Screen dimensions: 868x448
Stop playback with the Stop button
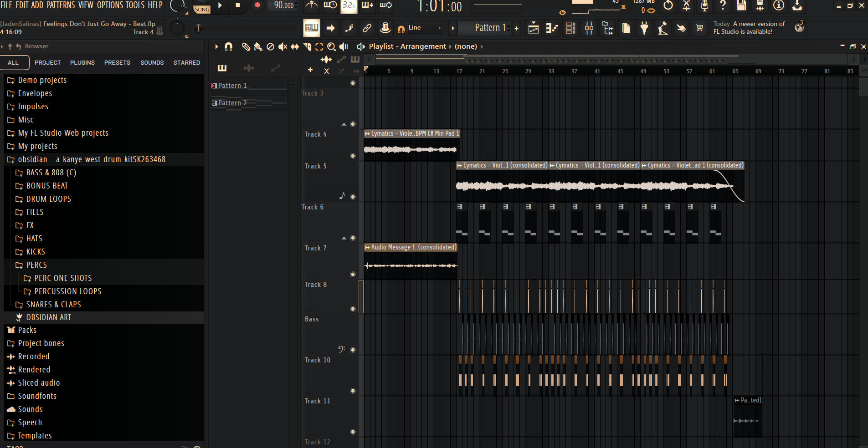pyautogui.click(x=237, y=5)
